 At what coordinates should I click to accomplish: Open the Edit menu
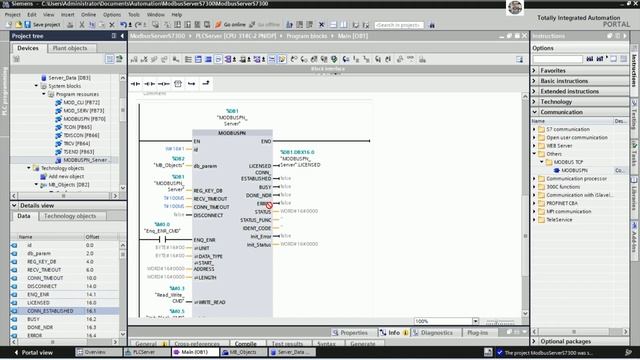pos(32,14)
